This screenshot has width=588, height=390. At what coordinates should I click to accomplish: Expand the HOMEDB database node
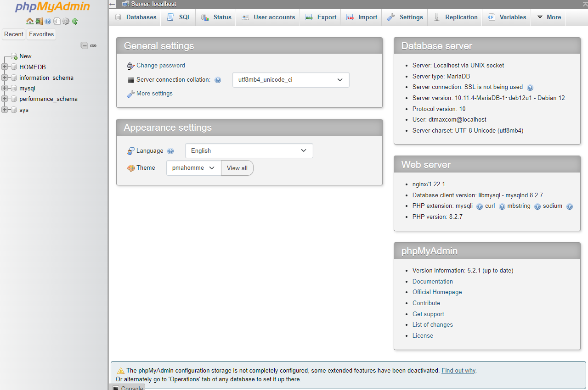tap(5, 67)
